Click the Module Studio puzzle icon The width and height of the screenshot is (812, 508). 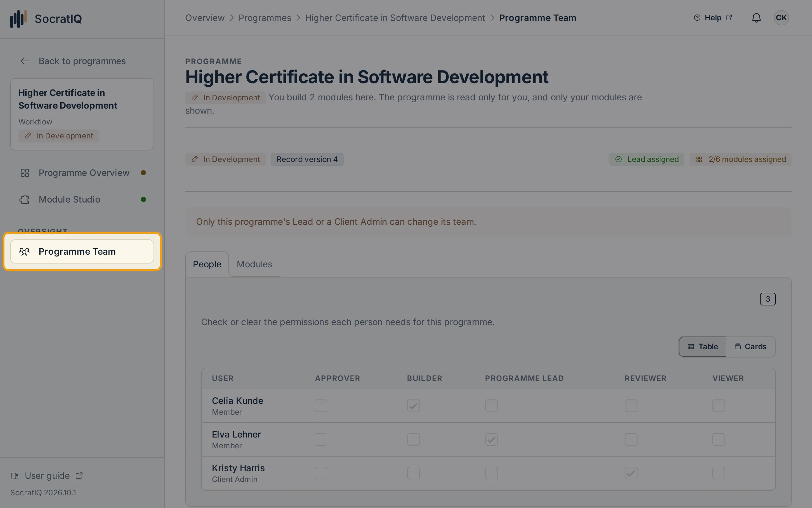pos(24,199)
